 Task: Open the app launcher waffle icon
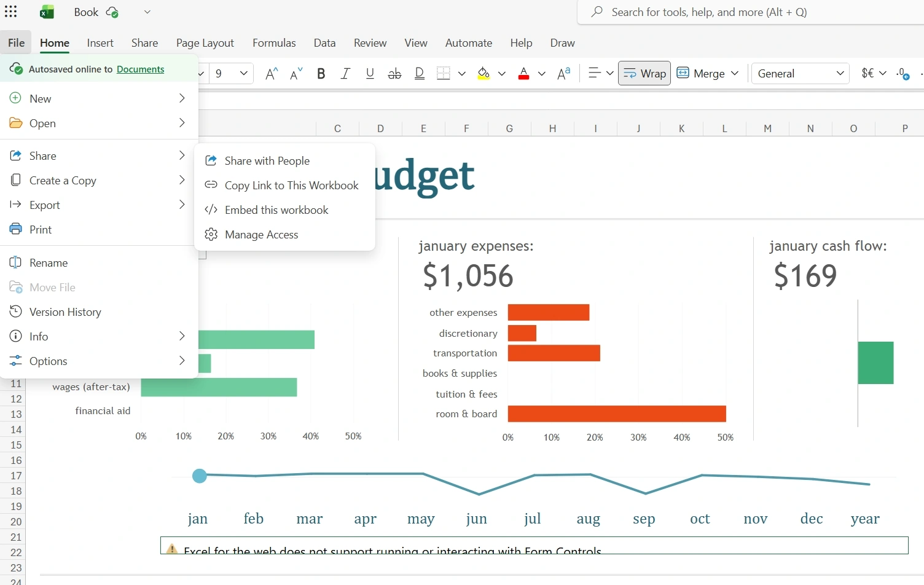[10, 12]
